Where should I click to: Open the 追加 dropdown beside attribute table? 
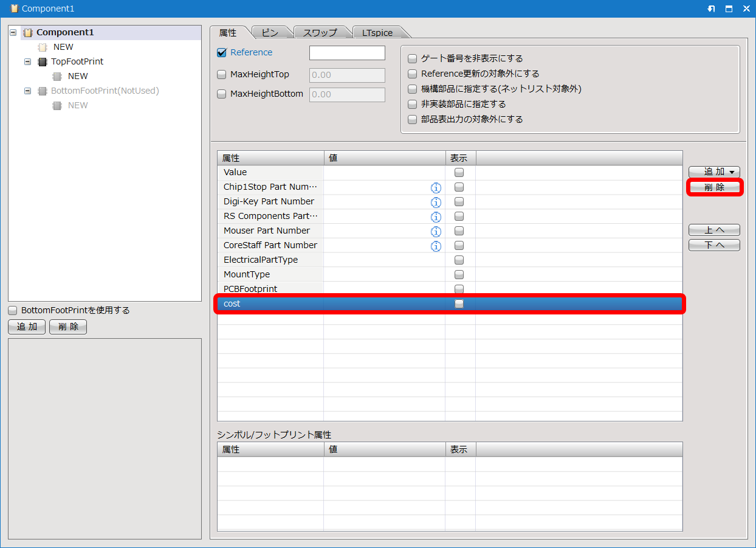[714, 172]
